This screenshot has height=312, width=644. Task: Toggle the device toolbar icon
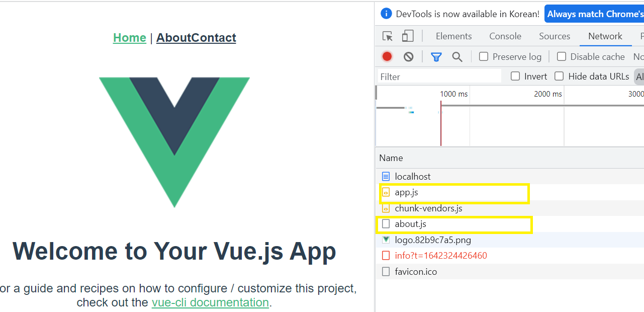click(x=408, y=36)
